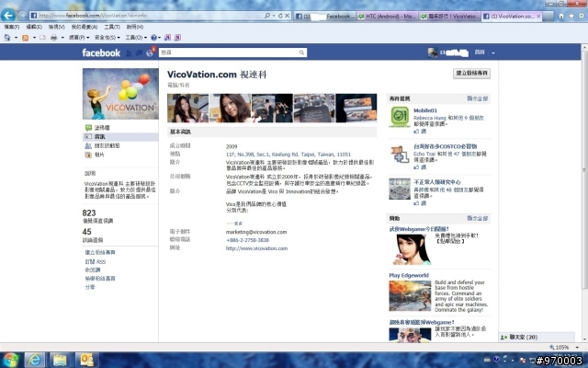Click the Subscribe RSS link in sidebar

(x=96, y=261)
